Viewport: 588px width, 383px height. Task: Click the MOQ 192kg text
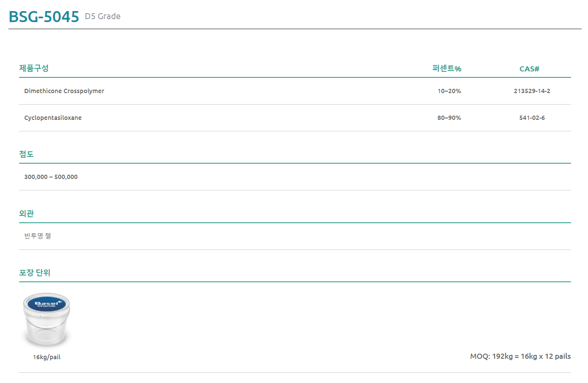coord(520,356)
